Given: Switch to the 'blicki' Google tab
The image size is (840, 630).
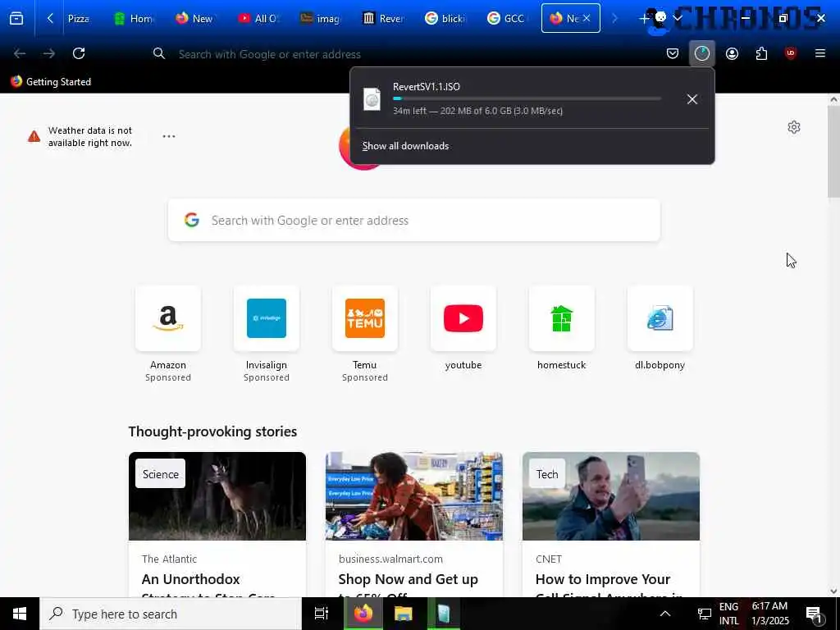Looking at the screenshot, I should click(x=445, y=19).
